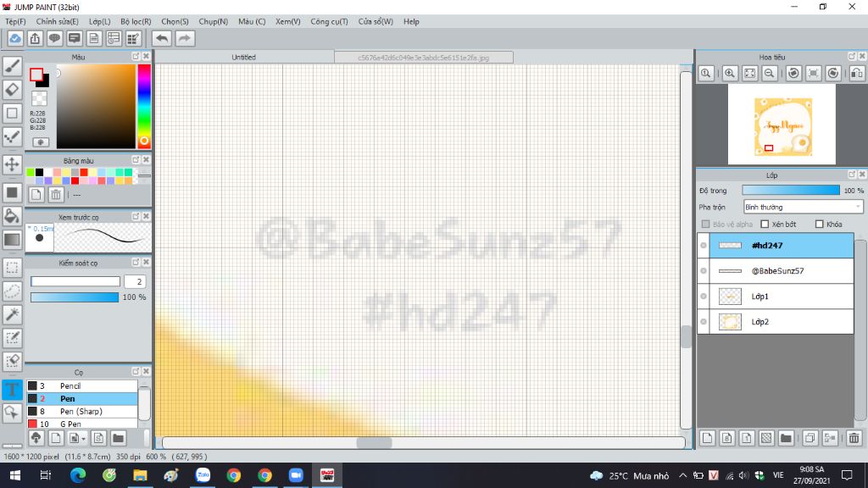
Task: Zoom in the navigator view
Action: [x=730, y=73]
